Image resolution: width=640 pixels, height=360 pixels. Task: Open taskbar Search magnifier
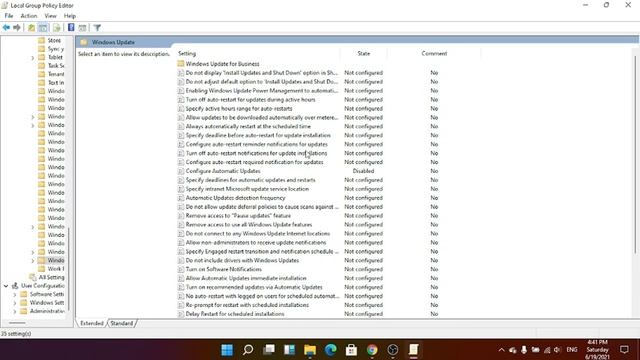click(248, 350)
